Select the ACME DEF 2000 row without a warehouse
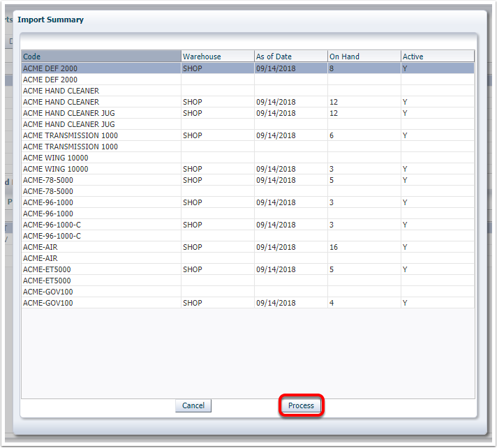 248,80
